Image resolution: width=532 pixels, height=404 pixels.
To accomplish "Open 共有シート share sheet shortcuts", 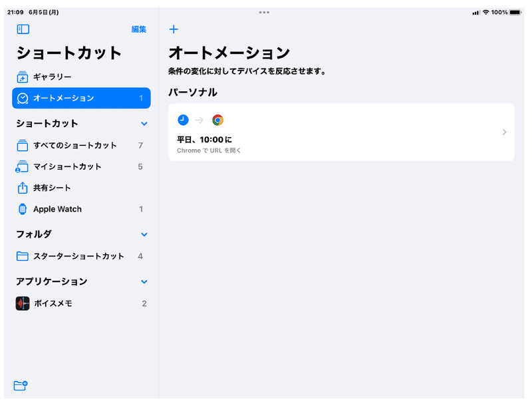I will [81, 188].
